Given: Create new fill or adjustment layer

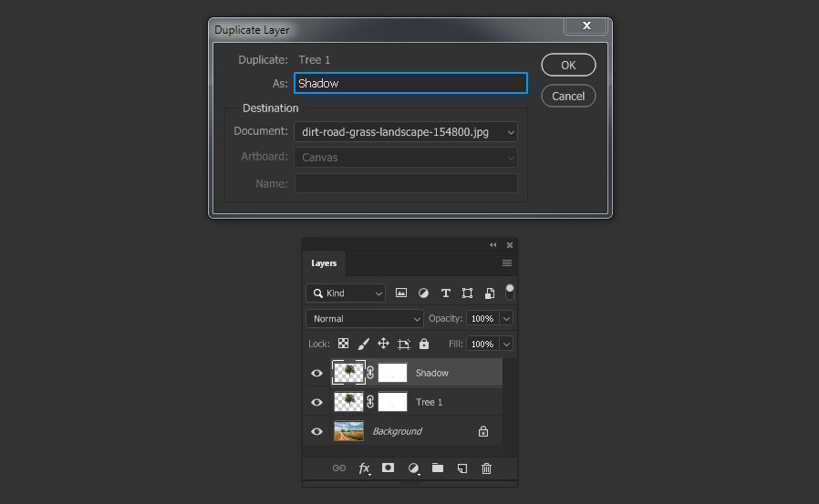Looking at the screenshot, I should point(413,468).
